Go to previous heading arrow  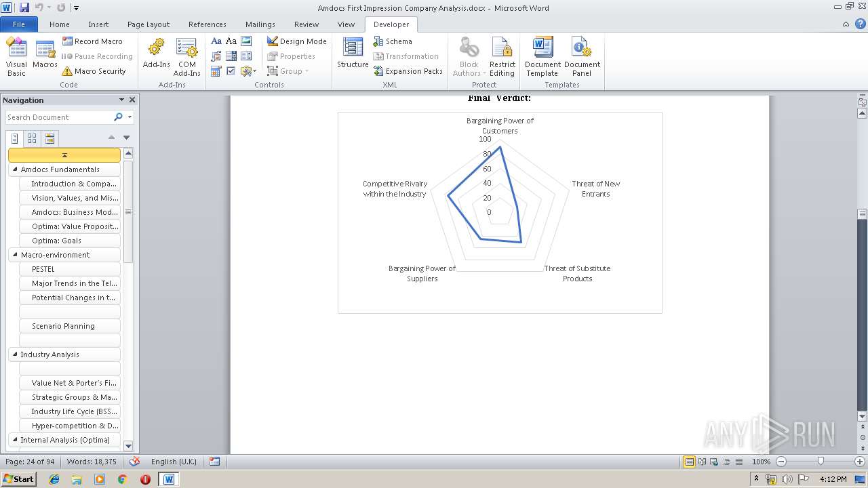[111, 138]
